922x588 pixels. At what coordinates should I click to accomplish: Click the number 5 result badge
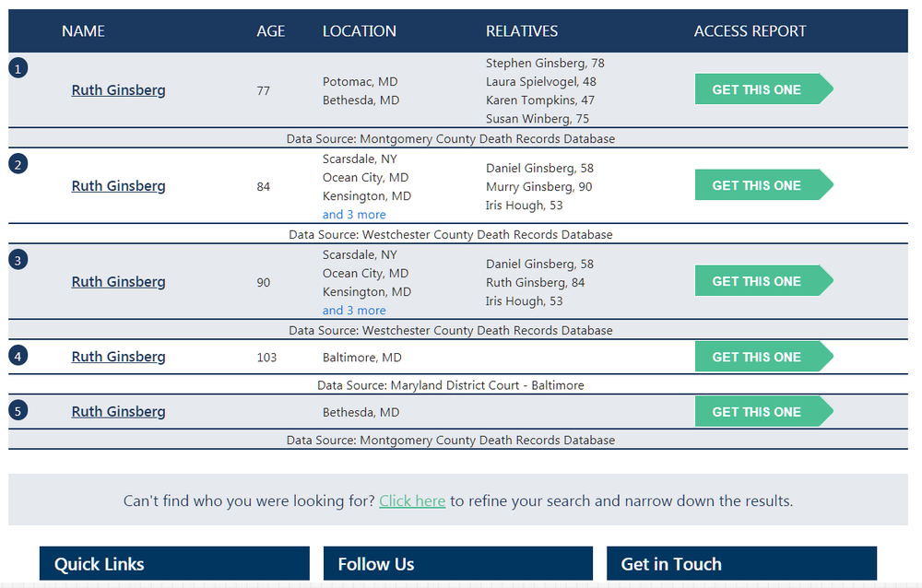pos(18,410)
